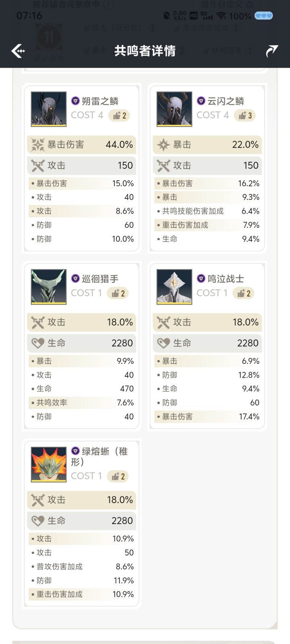Viewport: 290px width, 644px height.
Task: Select 暴击伤害 17.4% substat on 鸣泣战士
Action: click(x=207, y=417)
